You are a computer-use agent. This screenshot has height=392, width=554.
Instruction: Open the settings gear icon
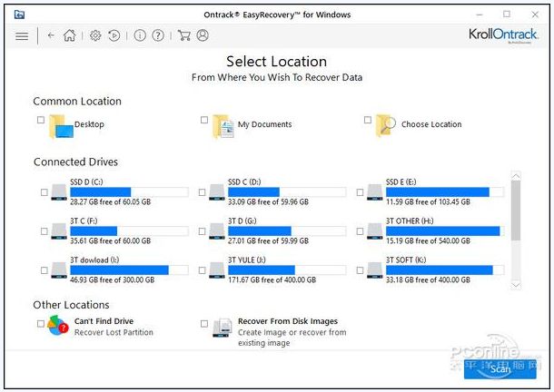[x=95, y=35]
